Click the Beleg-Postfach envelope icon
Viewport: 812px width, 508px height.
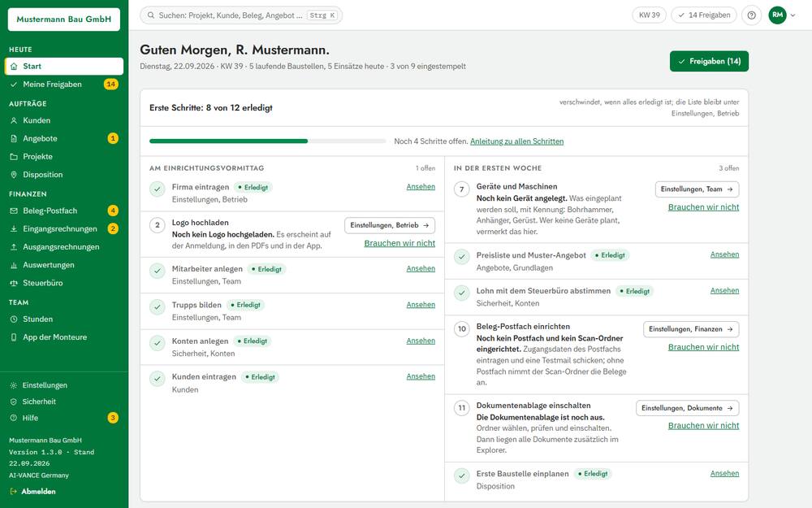coord(14,211)
